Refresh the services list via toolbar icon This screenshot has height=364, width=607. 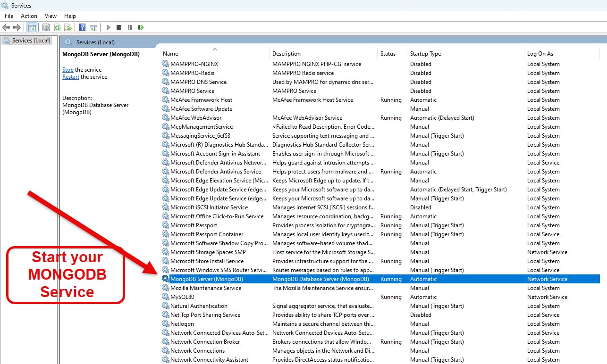click(x=57, y=28)
